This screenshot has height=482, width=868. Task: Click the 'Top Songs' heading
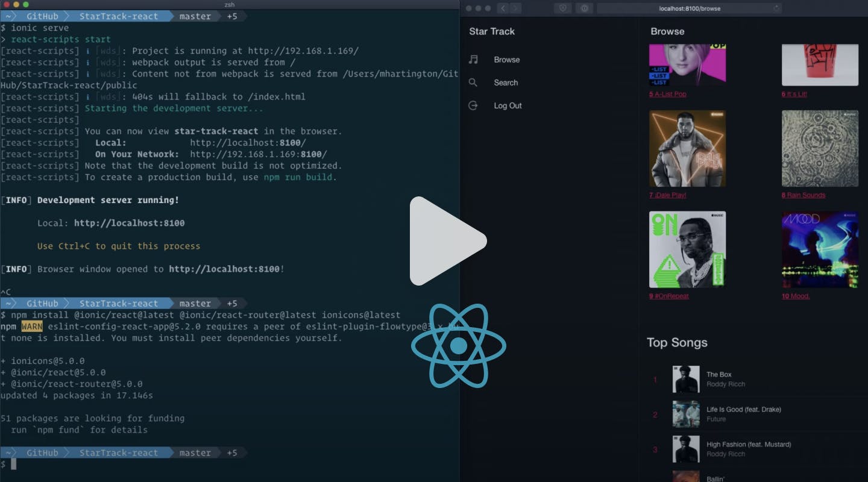(677, 343)
